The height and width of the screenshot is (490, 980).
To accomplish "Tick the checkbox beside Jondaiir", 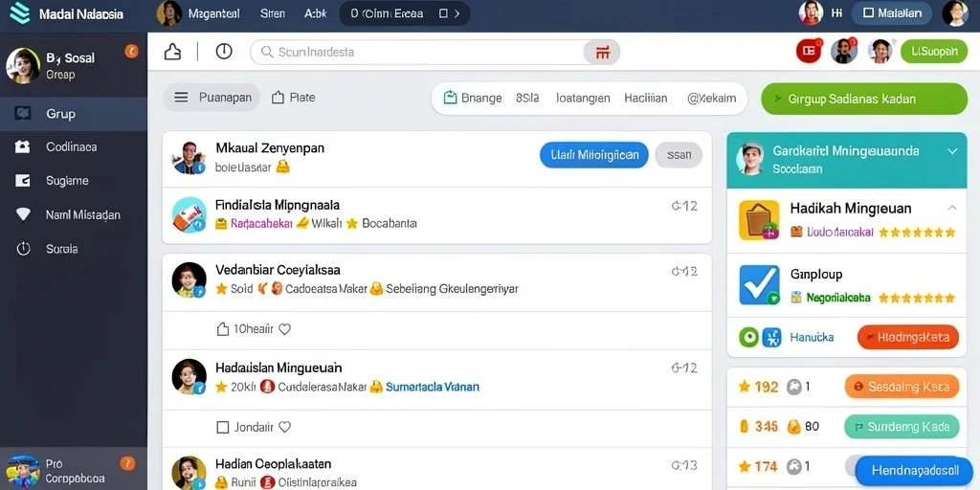I will click(x=222, y=428).
